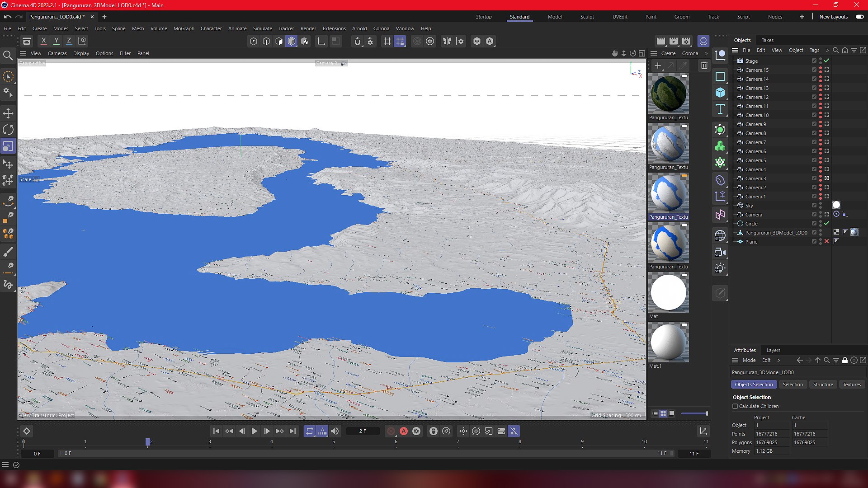
Task: Switch to the Sculpt layout tab
Action: [587, 17]
